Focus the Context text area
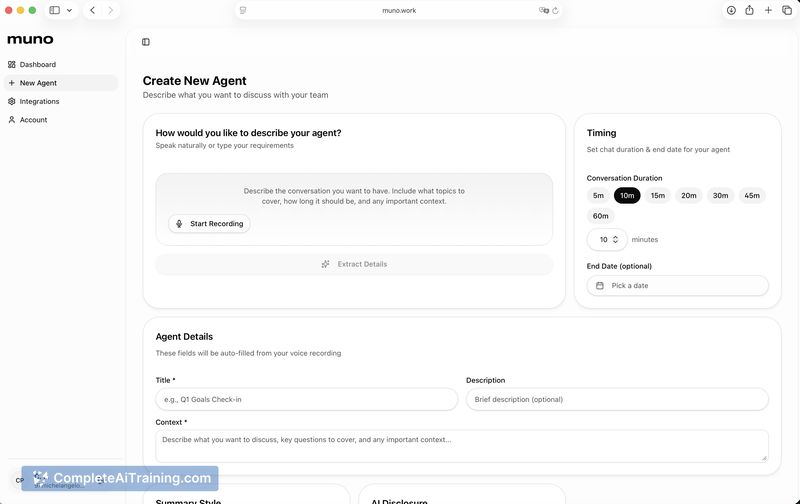The height and width of the screenshot is (504, 800). pos(462,446)
